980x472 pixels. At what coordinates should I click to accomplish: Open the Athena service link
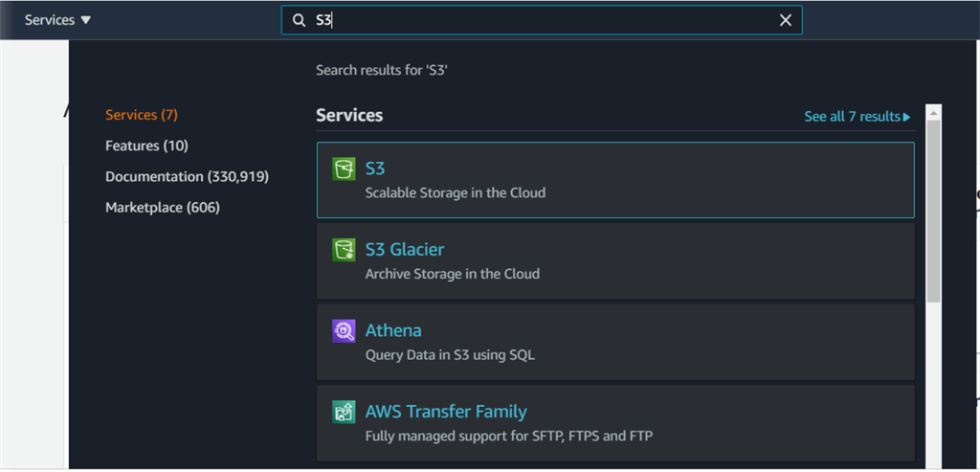coord(393,330)
